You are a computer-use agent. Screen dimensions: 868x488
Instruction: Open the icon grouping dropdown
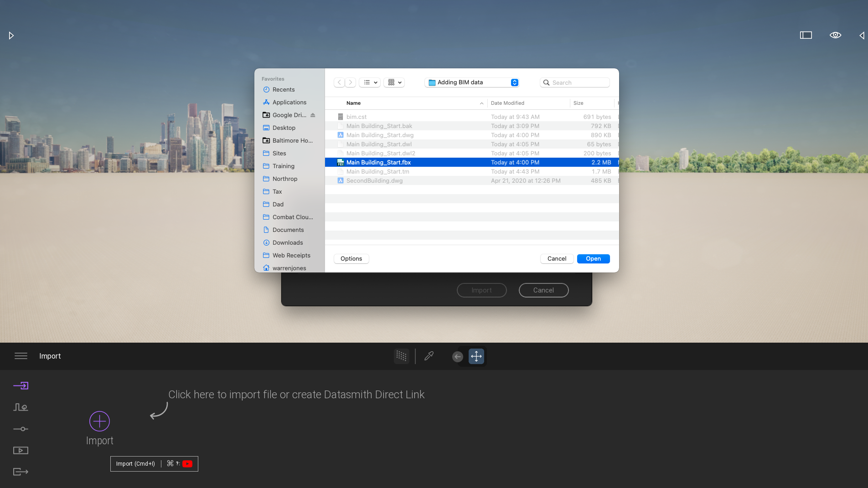[x=394, y=82]
